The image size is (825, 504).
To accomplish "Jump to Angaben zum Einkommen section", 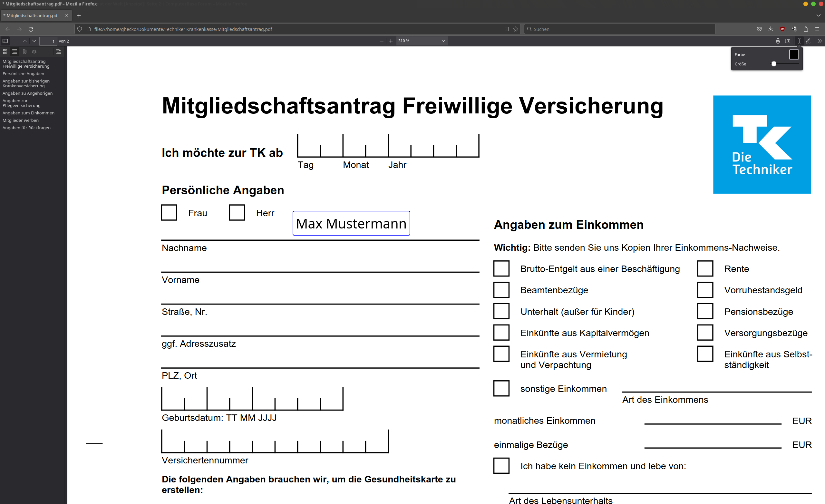I will 28,113.
